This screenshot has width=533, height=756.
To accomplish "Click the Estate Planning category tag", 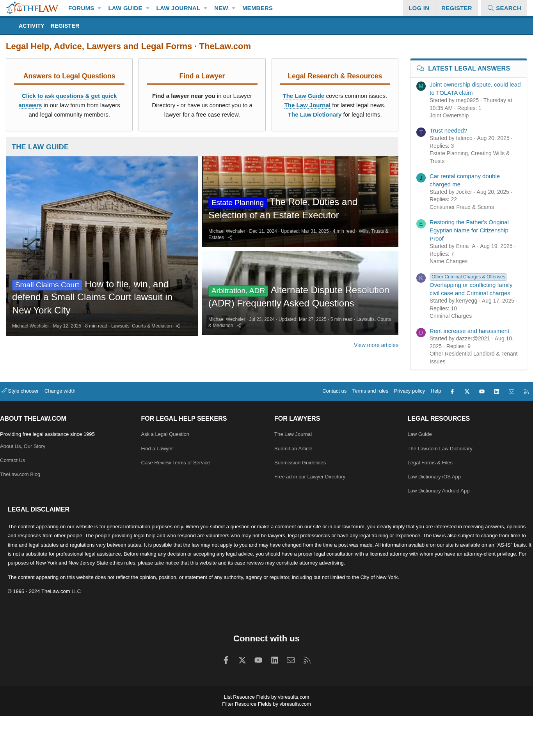I will tap(237, 203).
